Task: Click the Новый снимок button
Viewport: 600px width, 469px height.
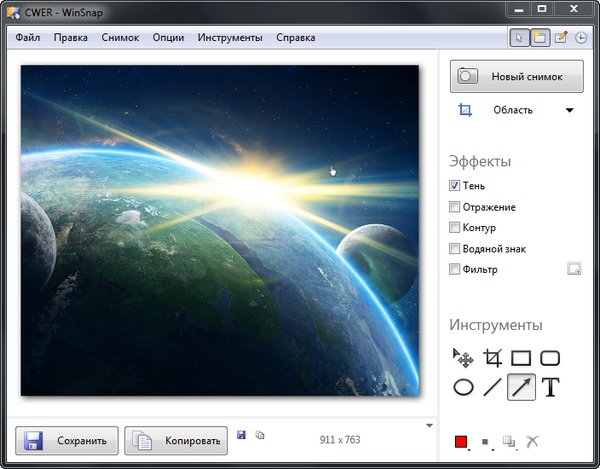Action: [x=517, y=77]
